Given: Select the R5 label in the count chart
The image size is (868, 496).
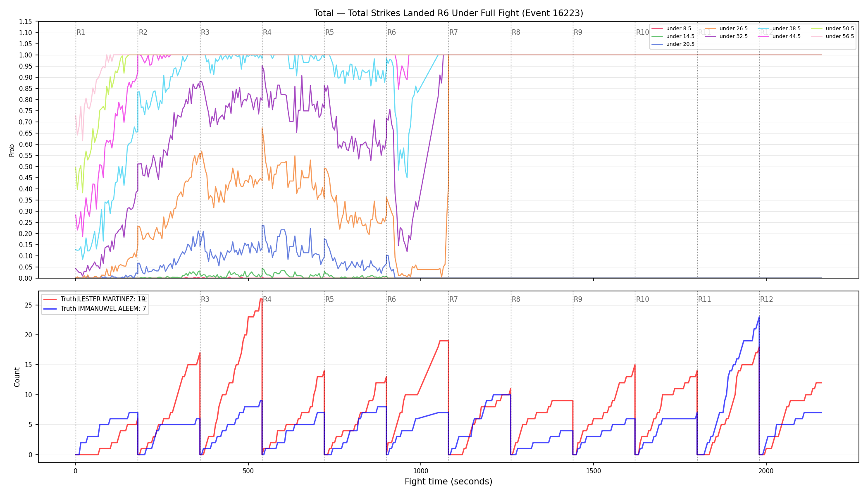Looking at the screenshot, I should point(329,299).
